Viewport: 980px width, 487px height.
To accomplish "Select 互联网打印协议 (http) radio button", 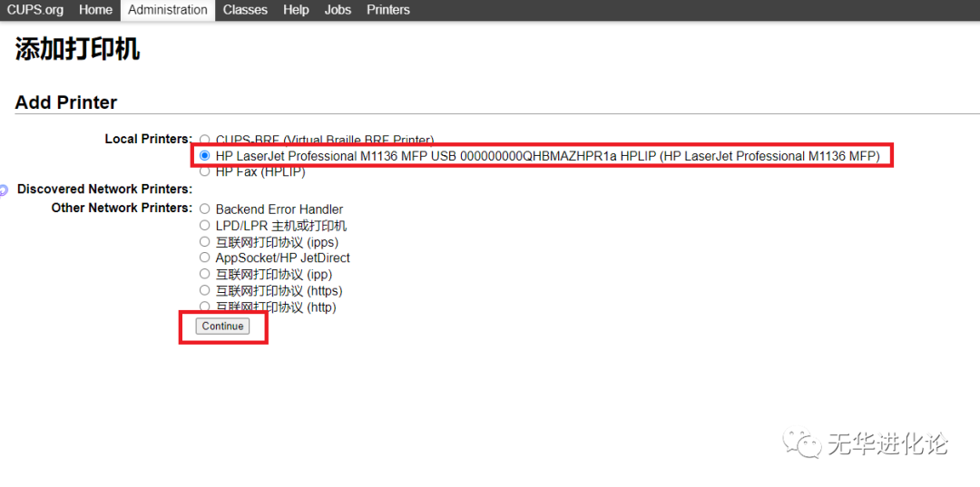I will coord(204,307).
